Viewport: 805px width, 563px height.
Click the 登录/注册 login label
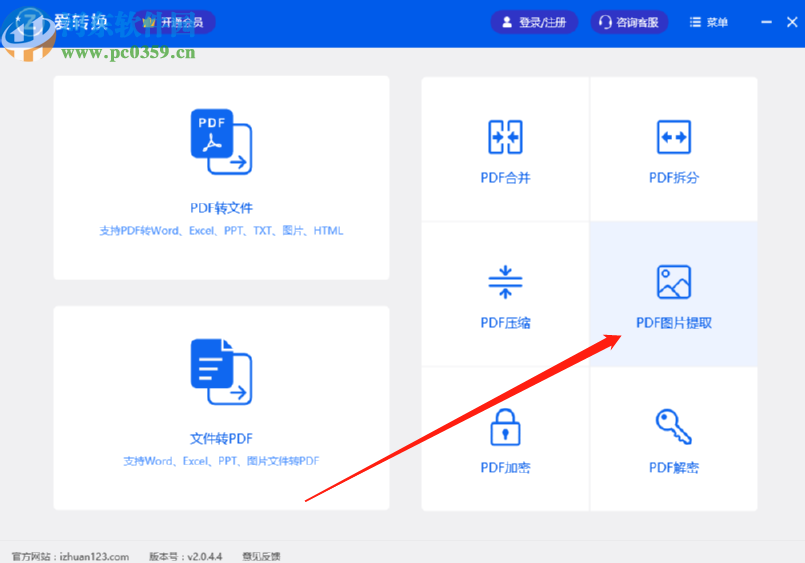pos(542,22)
